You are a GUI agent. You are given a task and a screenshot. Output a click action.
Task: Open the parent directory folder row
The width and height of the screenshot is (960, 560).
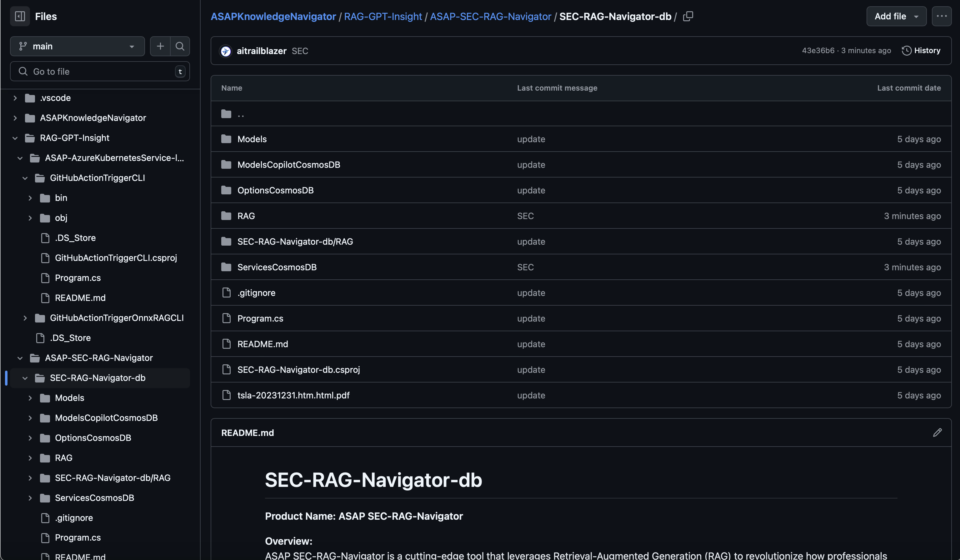point(240,113)
